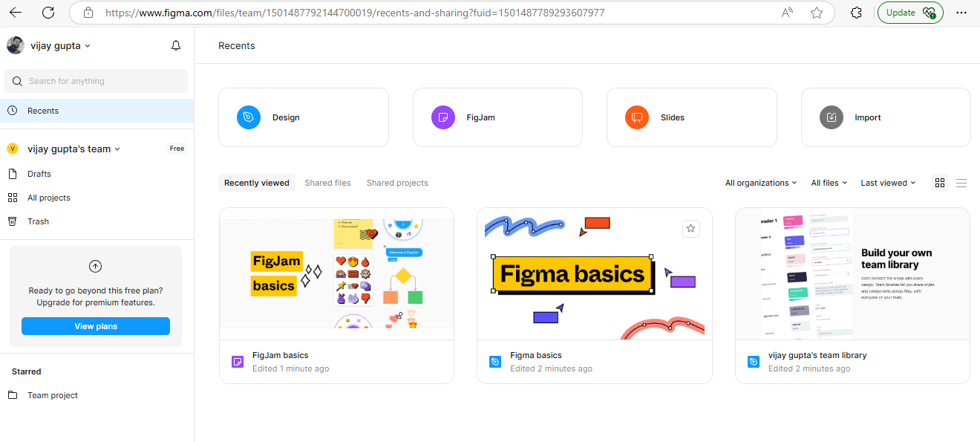Open the Last viewed sort dropdown

(888, 183)
